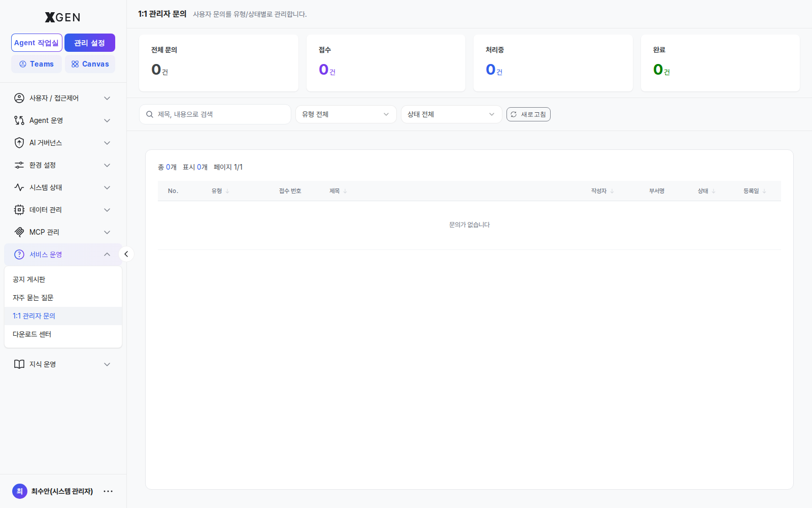This screenshot has width=812, height=508.
Task: Open the user options three-dot menu
Action: [x=108, y=491]
